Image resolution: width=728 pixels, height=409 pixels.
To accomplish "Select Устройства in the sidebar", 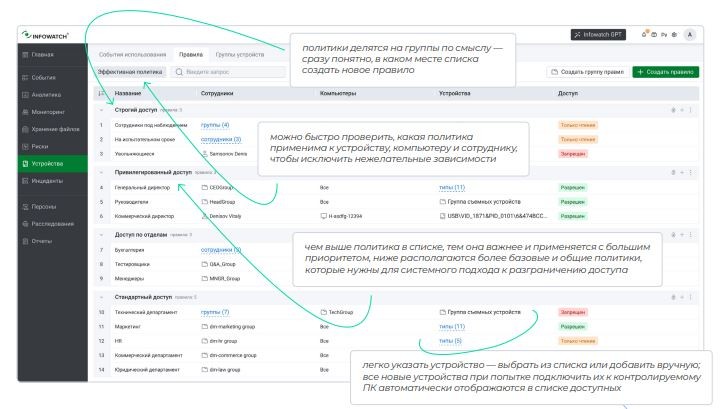I will pos(52,163).
